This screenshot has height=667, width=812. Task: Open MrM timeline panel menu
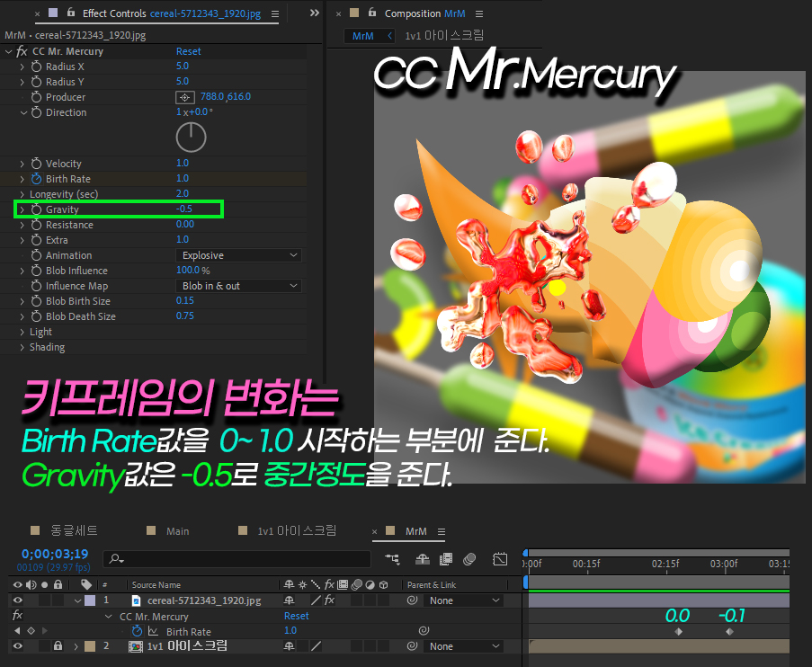pos(442,531)
